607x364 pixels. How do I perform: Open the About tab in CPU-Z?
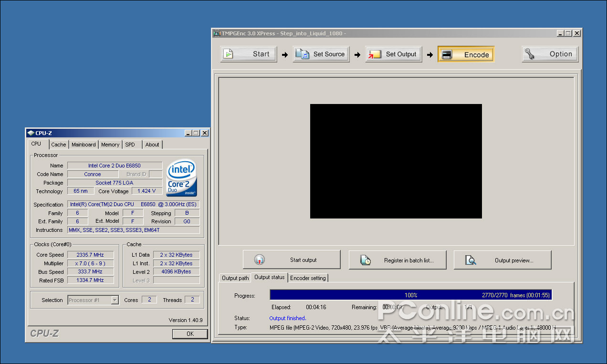coord(153,145)
